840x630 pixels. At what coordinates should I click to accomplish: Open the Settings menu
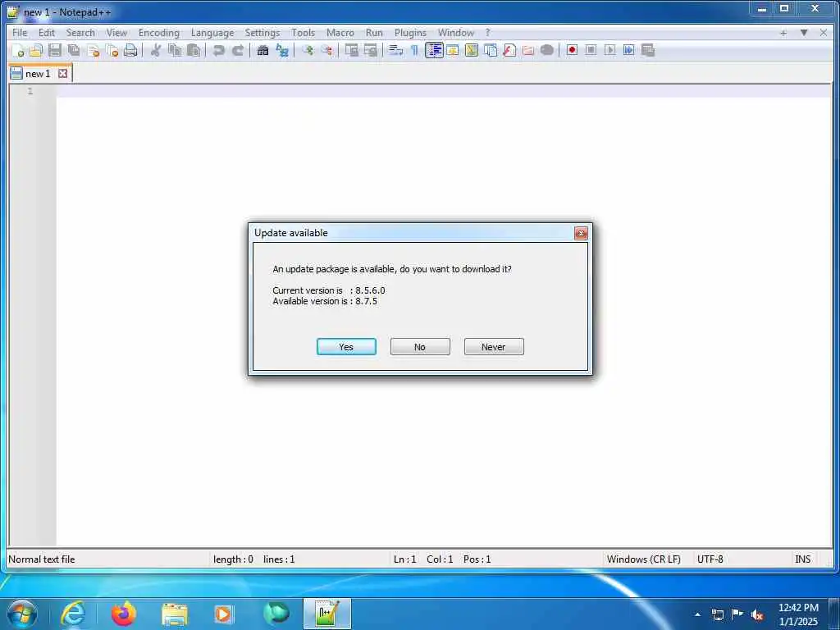click(x=262, y=33)
